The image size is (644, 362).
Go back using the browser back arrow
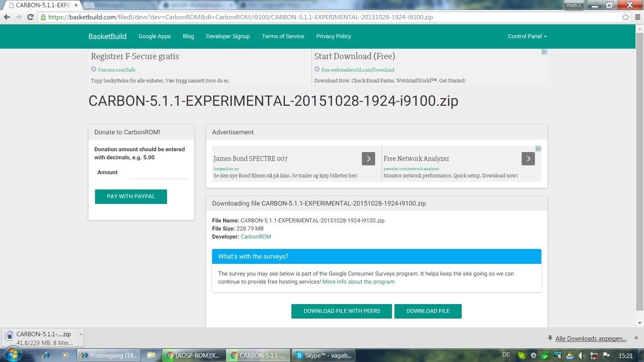(x=7, y=17)
